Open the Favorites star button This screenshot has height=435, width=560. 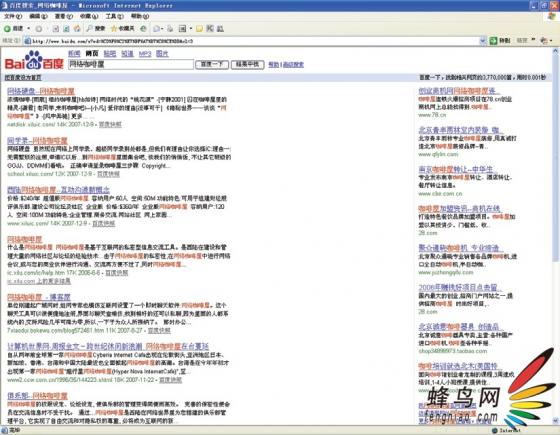pos(122,29)
